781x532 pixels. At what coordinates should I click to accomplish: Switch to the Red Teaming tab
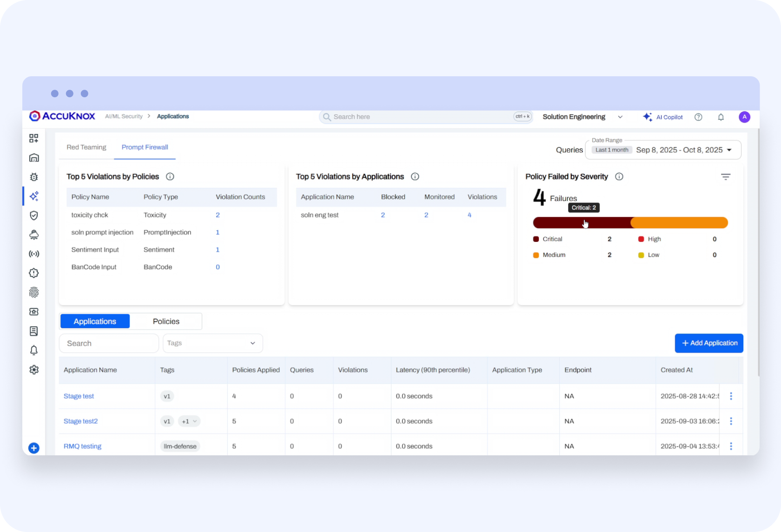click(x=86, y=147)
